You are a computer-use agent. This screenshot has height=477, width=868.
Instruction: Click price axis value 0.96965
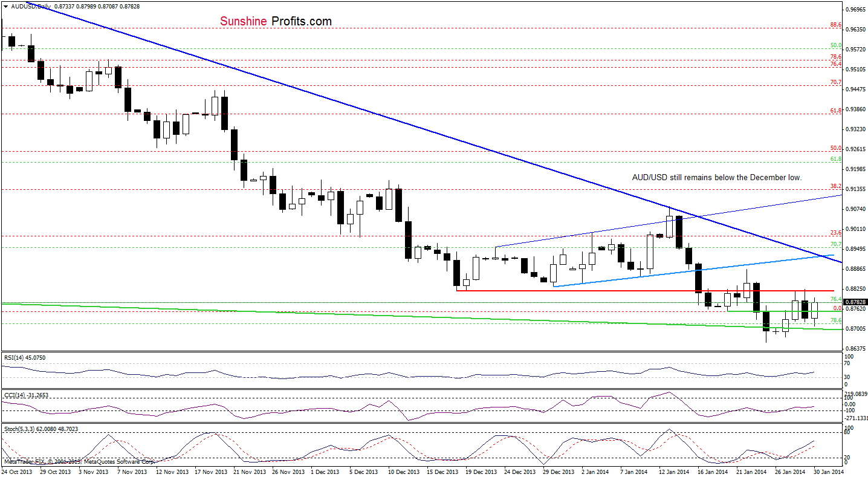pyautogui.click(x=856, y=10)
